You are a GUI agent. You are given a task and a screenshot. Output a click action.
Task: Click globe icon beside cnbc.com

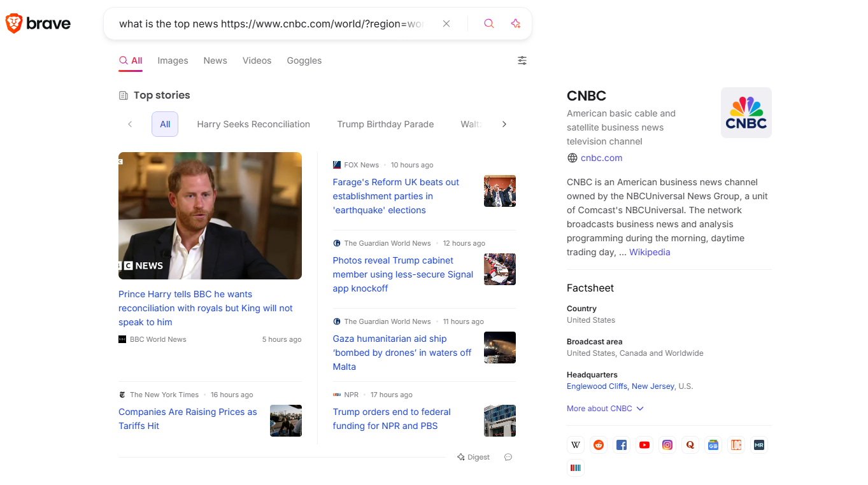(x=573, y=158)
